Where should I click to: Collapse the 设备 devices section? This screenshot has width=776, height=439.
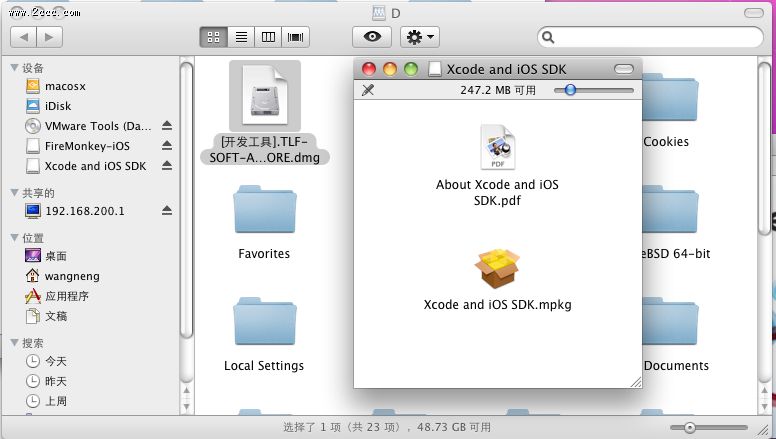[x=14, y=68]
